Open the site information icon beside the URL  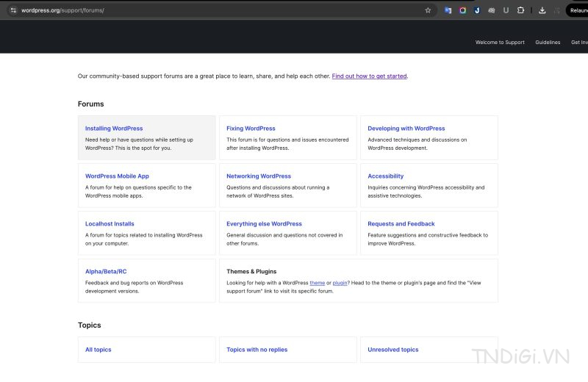(13, 10)
